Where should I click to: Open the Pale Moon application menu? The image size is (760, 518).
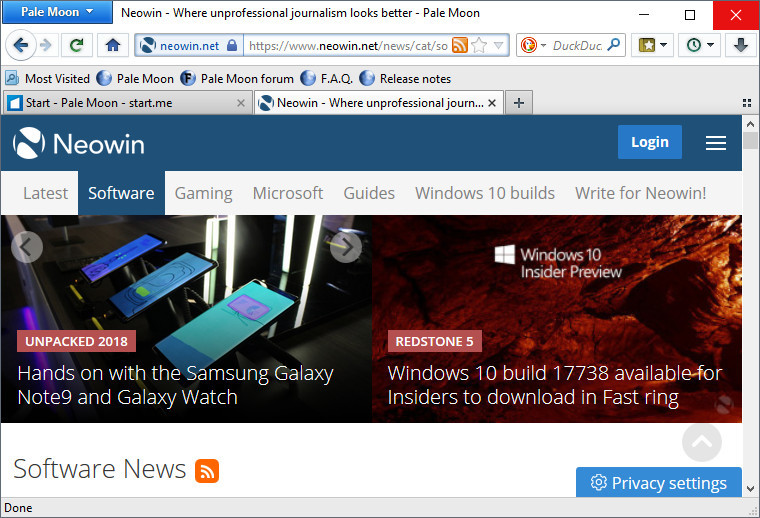(56, 13)
